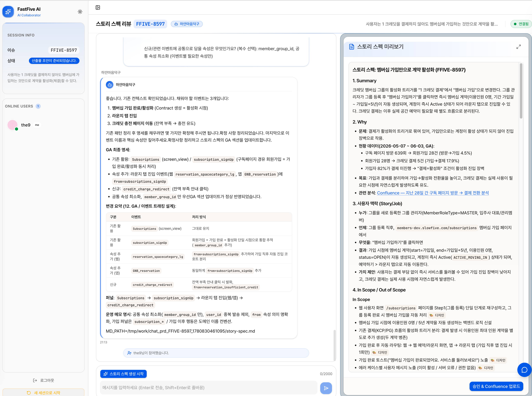Open the floating chat bubble button

click(524, 370)
